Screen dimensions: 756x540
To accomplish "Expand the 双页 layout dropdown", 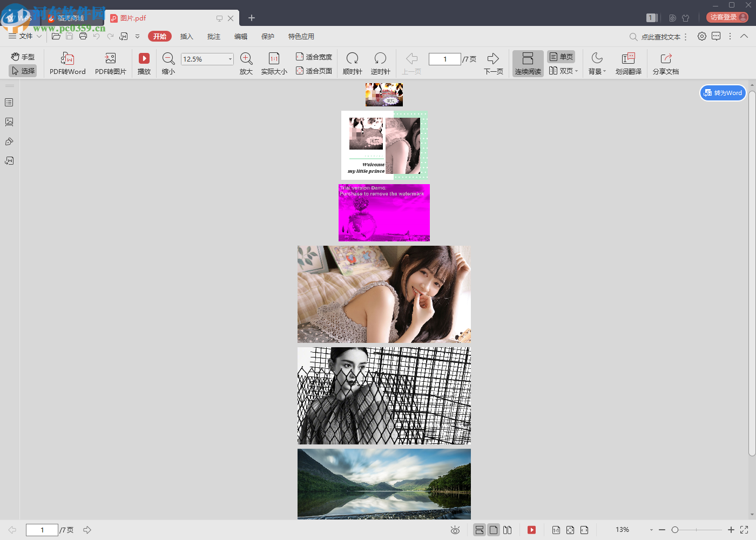I will pyautogui.click(x=576, y=71).
